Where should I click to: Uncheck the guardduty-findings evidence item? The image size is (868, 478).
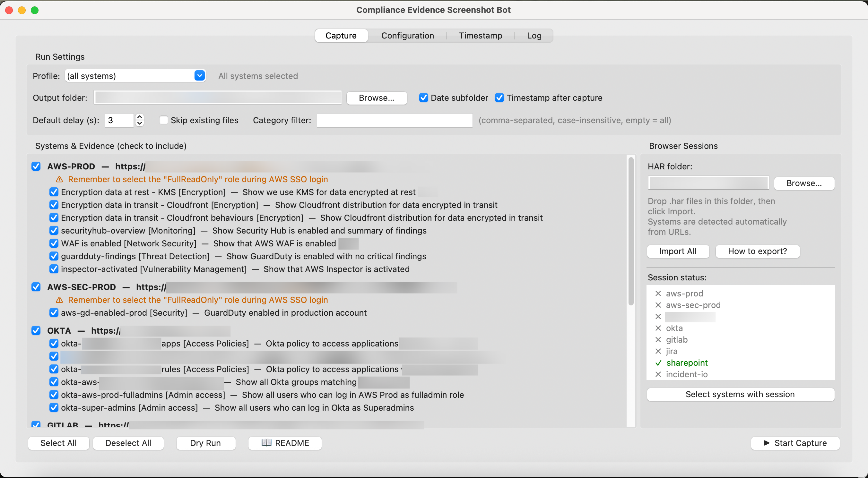[54, 256]
